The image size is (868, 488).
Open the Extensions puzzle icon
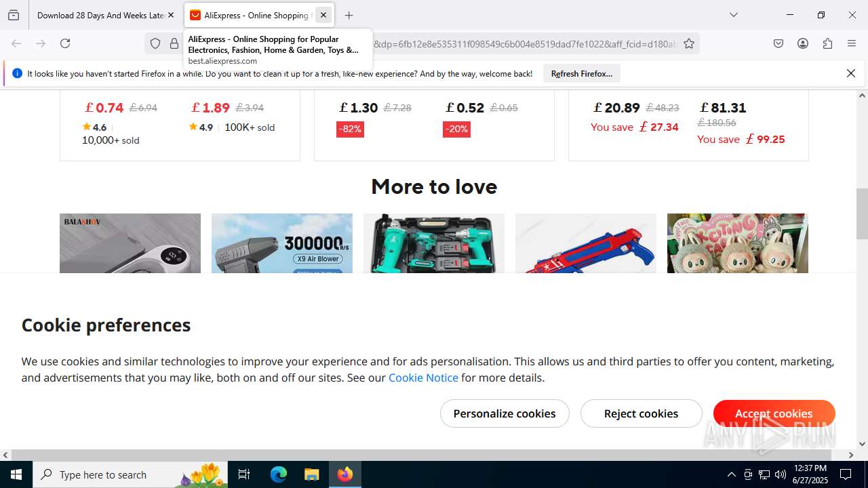[827, 43]
